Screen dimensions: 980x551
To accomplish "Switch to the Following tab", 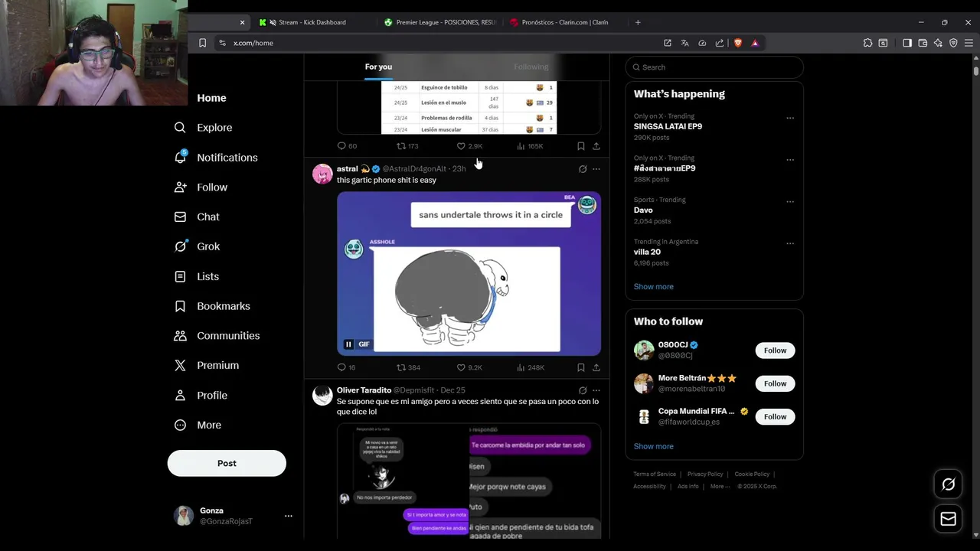I will click(531, 67).
